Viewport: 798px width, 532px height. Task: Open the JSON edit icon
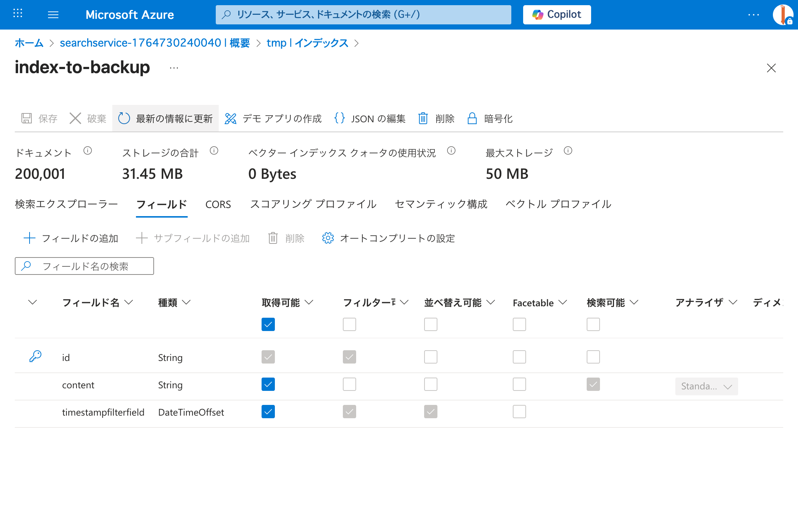click(x=339, y=119)
